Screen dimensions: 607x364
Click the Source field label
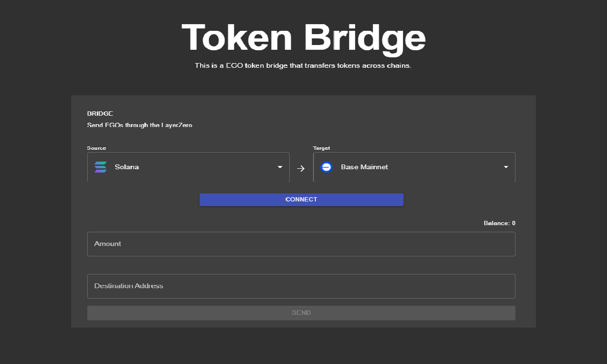click(97, 148)
